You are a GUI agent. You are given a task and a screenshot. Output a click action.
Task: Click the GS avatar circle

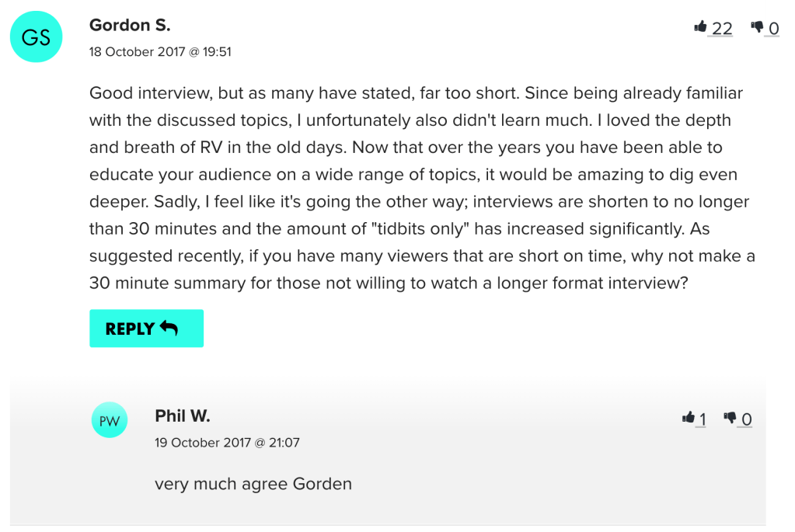(36, 37)
